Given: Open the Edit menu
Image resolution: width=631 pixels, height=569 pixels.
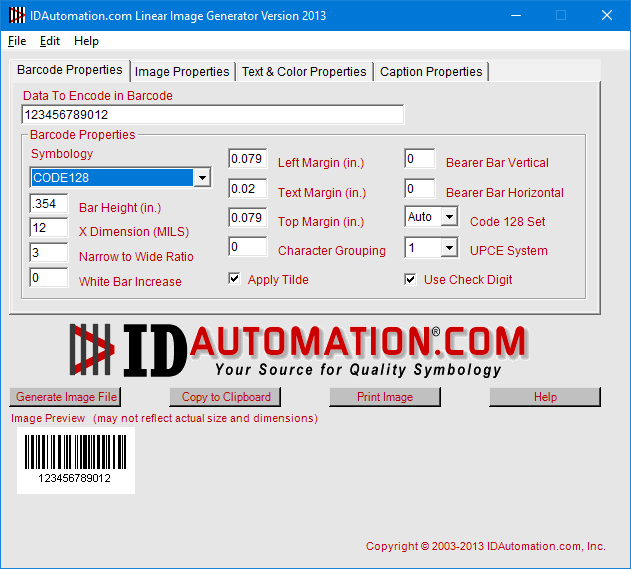Looking at the screenshot, I should (x=49, y=41).
